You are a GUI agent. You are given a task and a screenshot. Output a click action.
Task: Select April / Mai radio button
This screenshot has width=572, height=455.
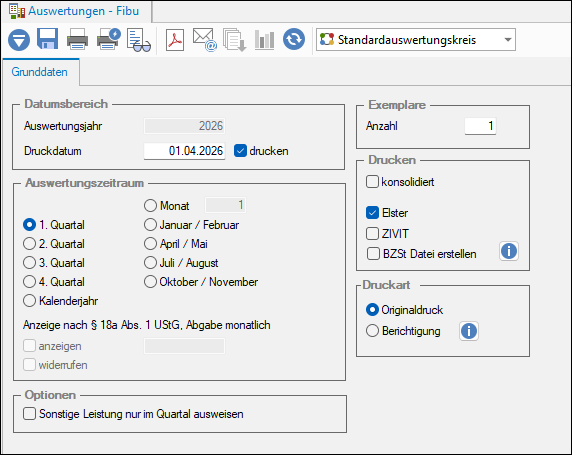click(150, 244)
